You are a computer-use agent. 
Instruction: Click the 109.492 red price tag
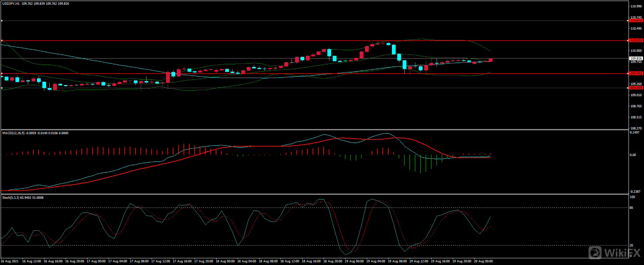click(636, 73)
